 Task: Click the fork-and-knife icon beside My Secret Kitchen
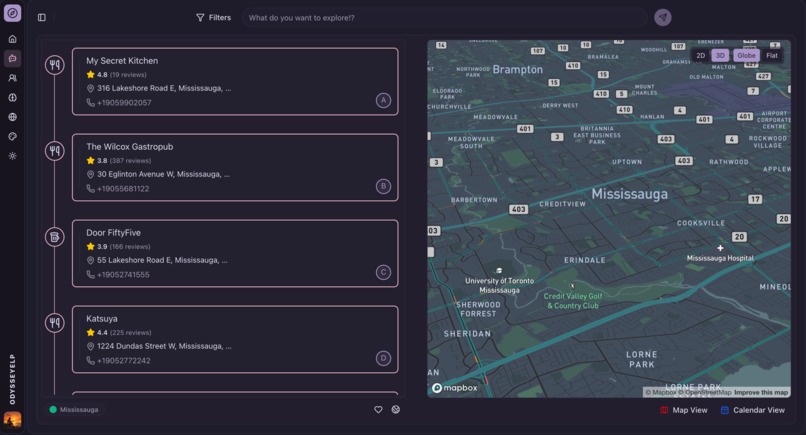pyautogui.click(x=54, y=65)
